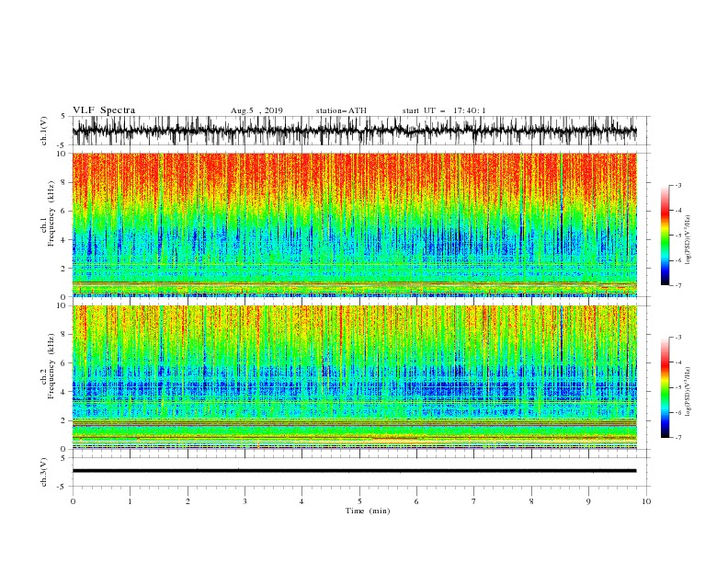Image resolution: width=728 pixels, height=563 pixels.
Task: Click the "Time (min)" x-axis label
Action: tap(368, 511)
